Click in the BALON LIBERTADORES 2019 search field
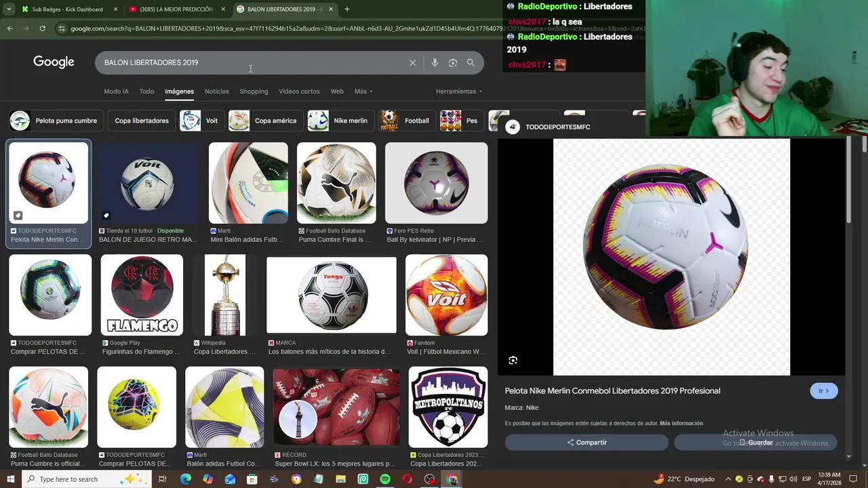868x488 pixels. coord(251,62)
